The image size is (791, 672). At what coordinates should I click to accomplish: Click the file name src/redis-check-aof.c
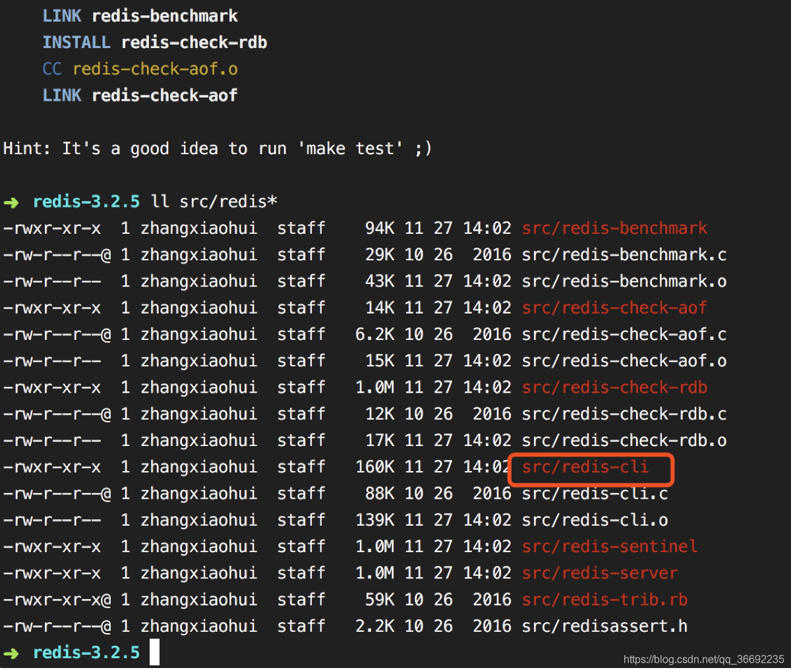[x=624, y=335]
